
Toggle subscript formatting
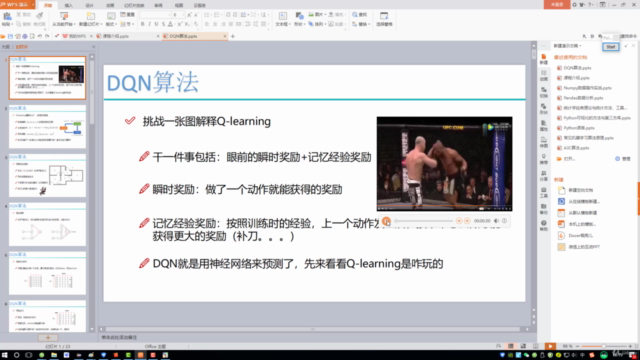point(187,24)
